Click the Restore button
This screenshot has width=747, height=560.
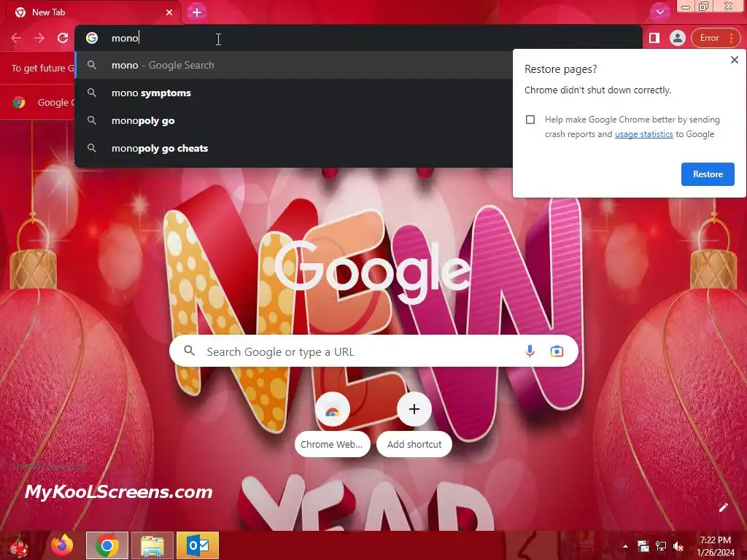coord(708,174)
